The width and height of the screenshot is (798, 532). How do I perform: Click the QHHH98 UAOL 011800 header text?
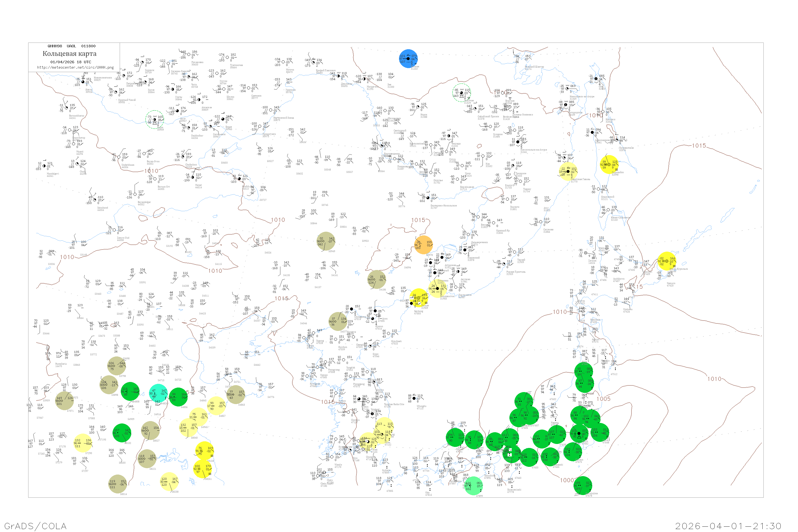click(72, 46)
